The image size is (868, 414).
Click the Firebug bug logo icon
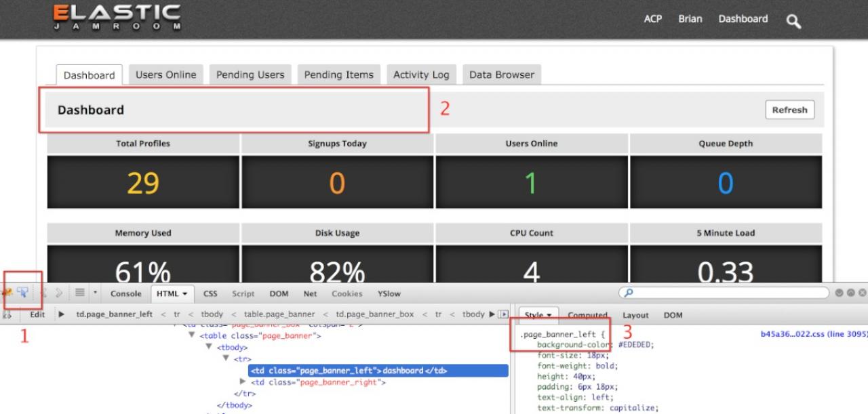point(7,293)
